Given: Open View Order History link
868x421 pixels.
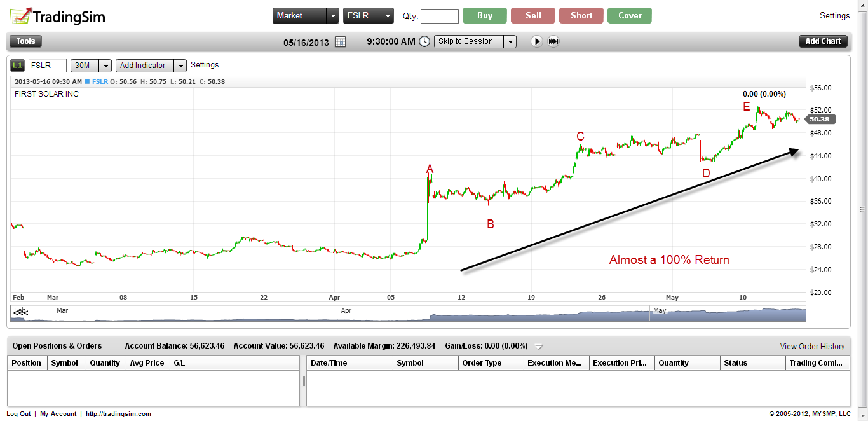Looking at the screenshot, I should 812,347.
